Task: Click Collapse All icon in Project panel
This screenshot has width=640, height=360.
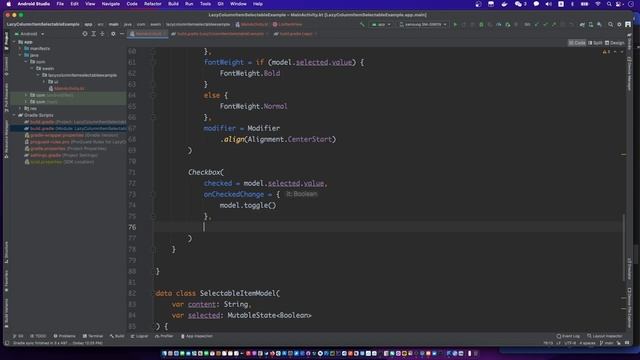Action: [x=102, y=34]
